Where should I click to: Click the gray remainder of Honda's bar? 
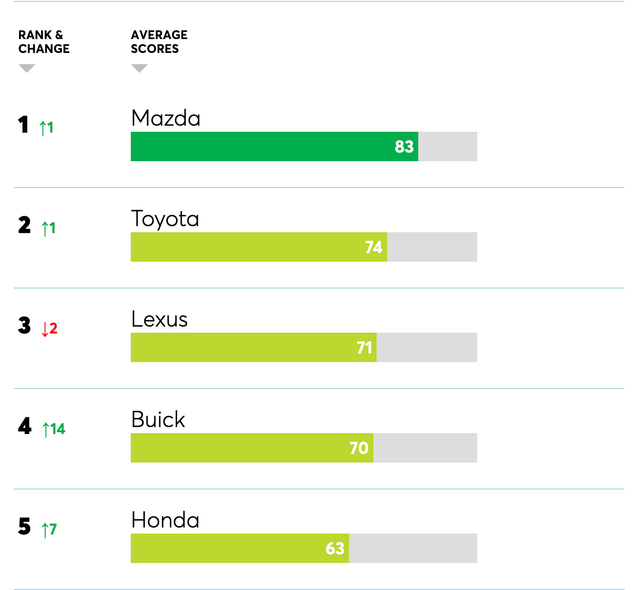[412, 548]
